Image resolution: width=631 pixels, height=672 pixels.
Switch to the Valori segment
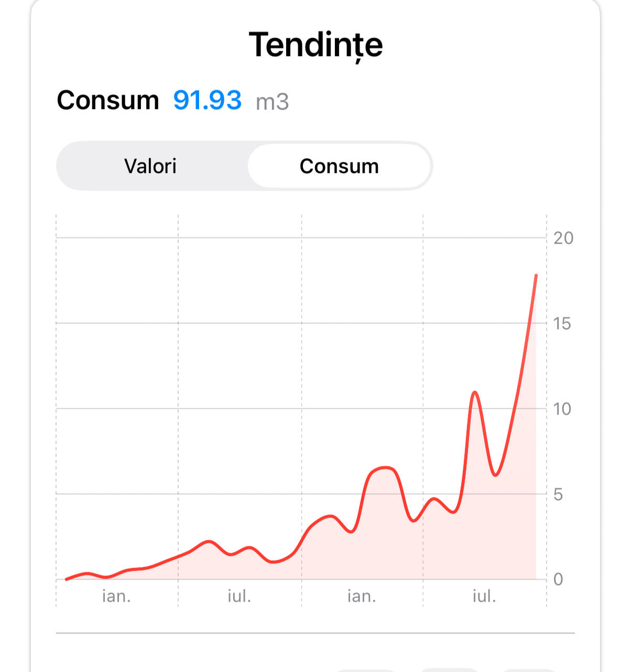tap(150, 166)
